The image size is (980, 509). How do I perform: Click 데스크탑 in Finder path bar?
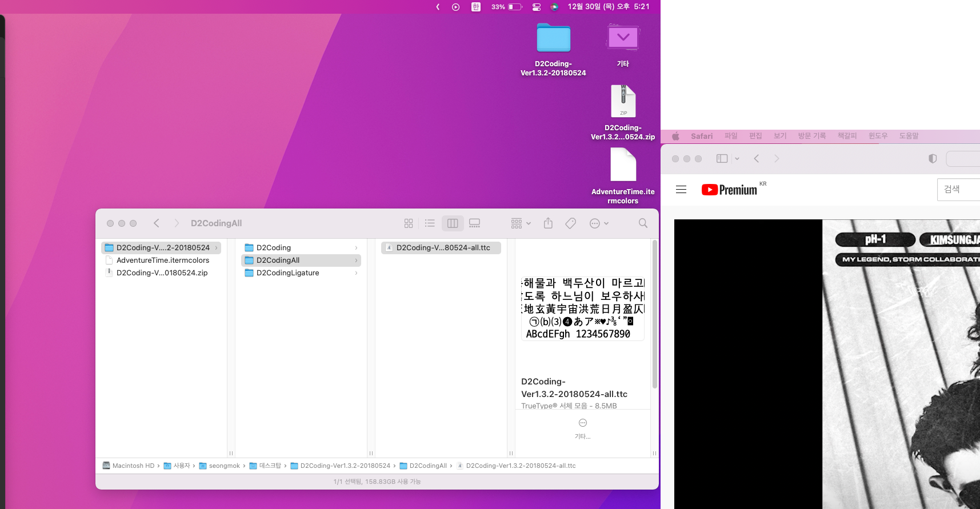pyautogui.click(x=266, y=466)
